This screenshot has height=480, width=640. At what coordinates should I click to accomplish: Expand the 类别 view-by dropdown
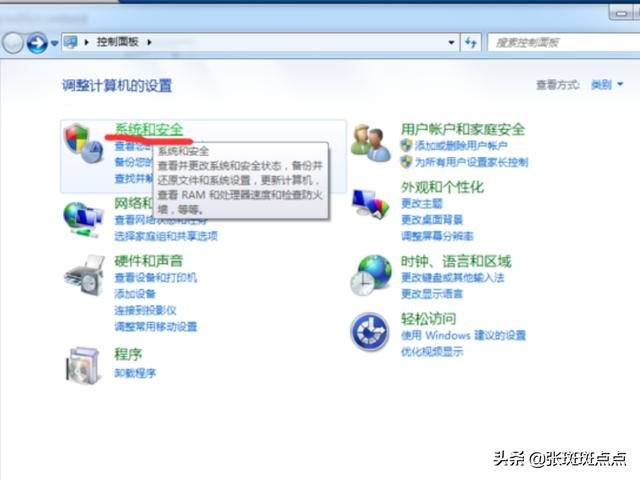[607, 85]
